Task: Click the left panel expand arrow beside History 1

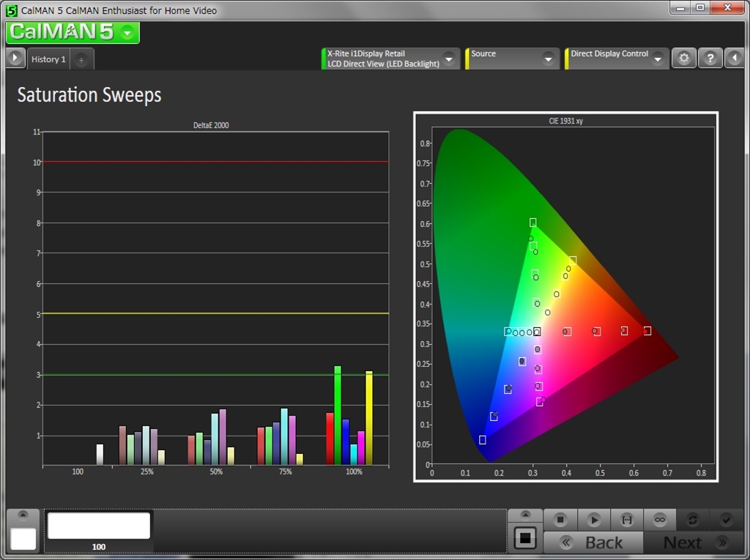Action: 15,59
